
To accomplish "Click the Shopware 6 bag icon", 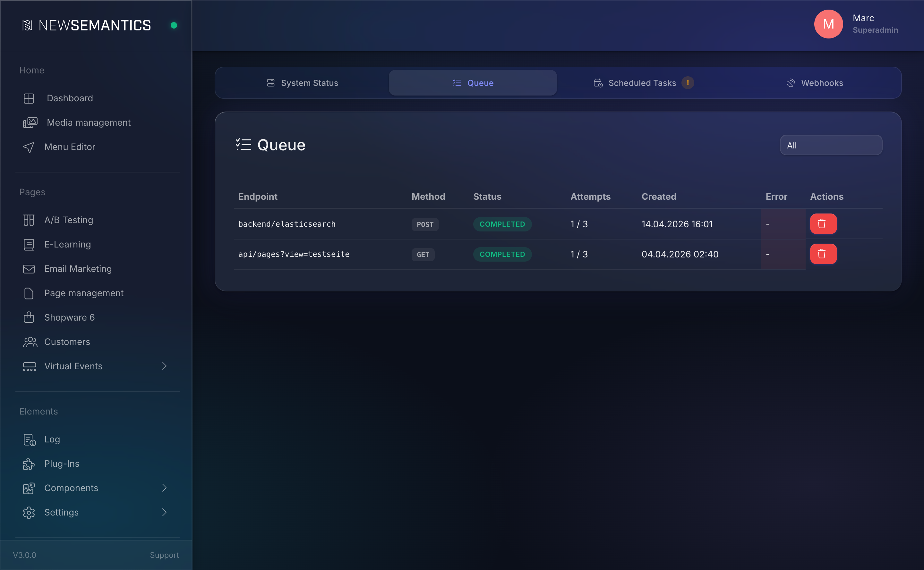I will tap(29, 317).
